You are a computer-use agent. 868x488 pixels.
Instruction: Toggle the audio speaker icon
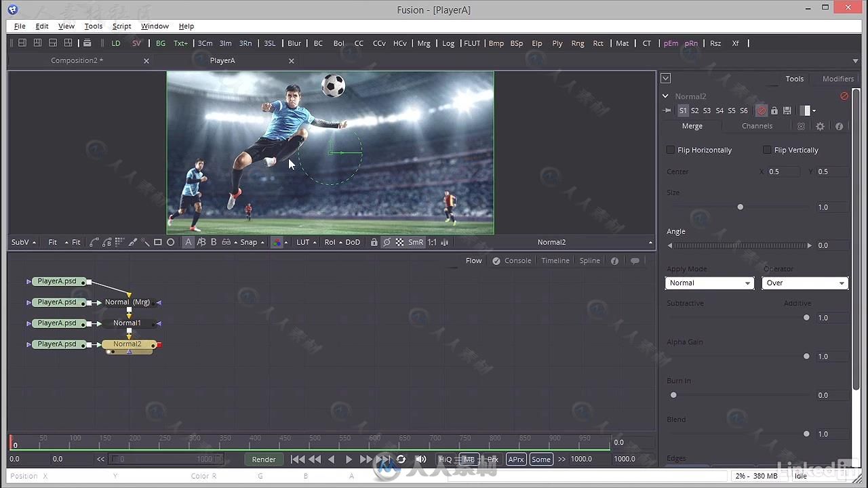point(420,459)
